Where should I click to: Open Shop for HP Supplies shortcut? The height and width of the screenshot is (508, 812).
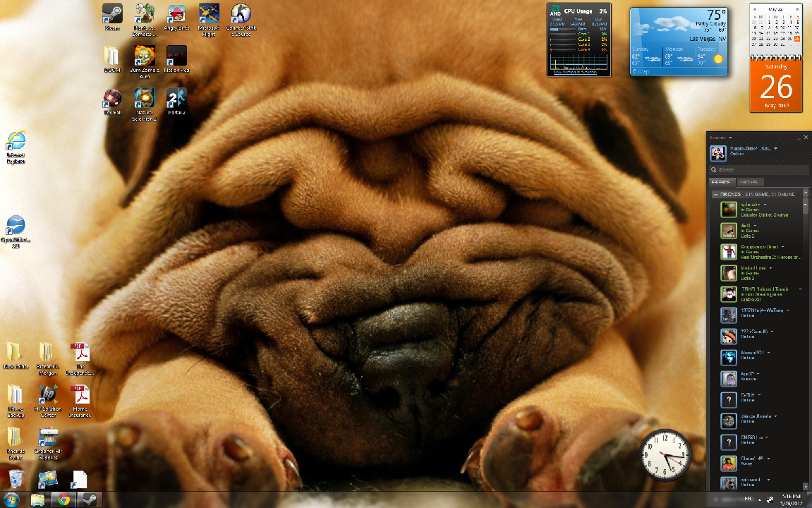click(x=48, y=444)
